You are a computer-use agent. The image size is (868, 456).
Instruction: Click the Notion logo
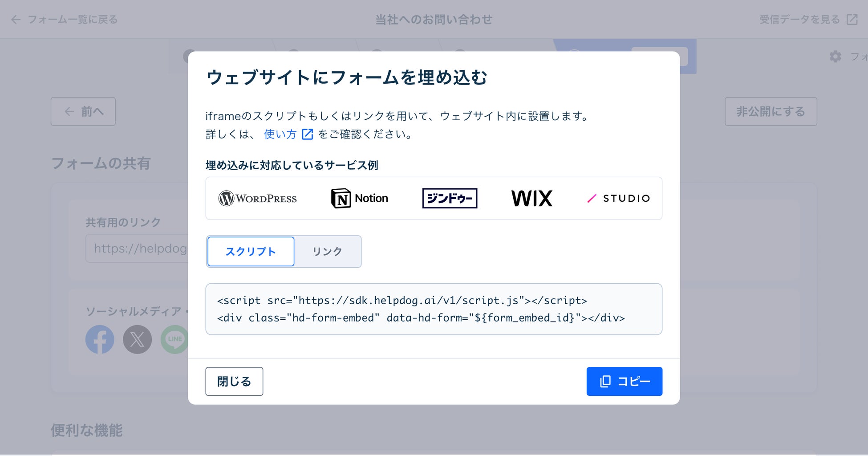360,198
